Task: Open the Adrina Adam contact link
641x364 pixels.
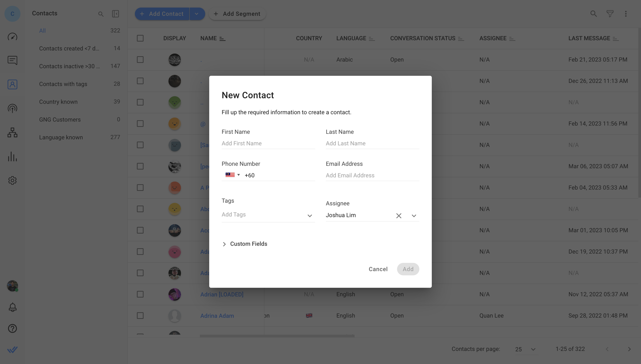Action: point(217,316)
